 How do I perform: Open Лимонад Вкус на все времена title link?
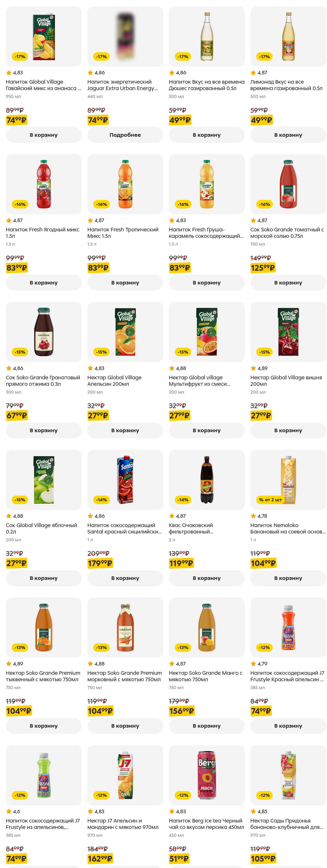point(286,85)
